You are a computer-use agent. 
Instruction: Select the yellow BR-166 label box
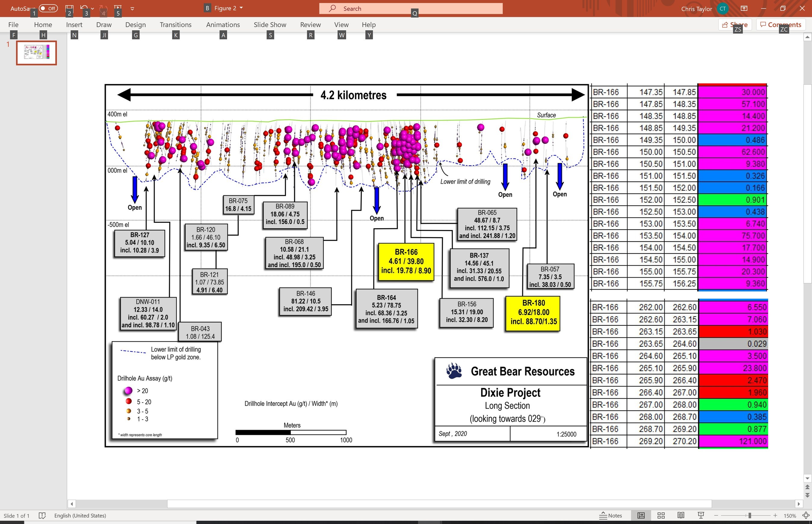pyautogui.click(x=406, y=261)
